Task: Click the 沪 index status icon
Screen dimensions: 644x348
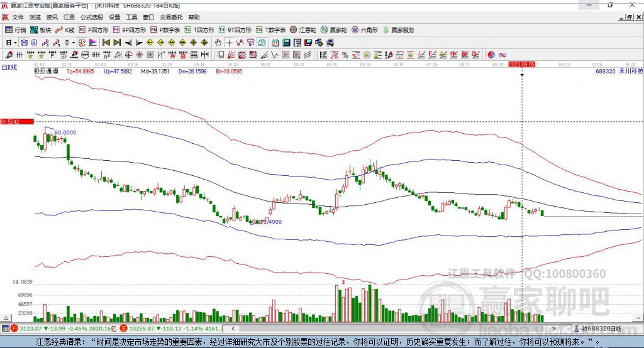Action: 14,329
